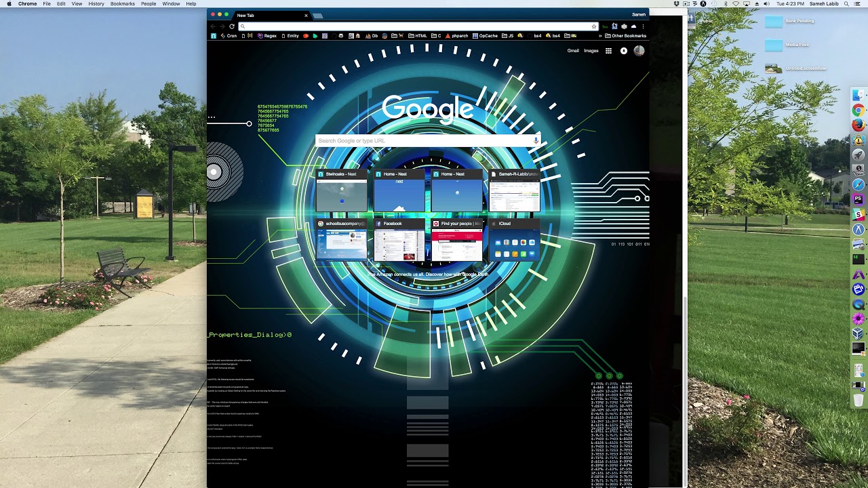Open the File menu

[47, 4]
